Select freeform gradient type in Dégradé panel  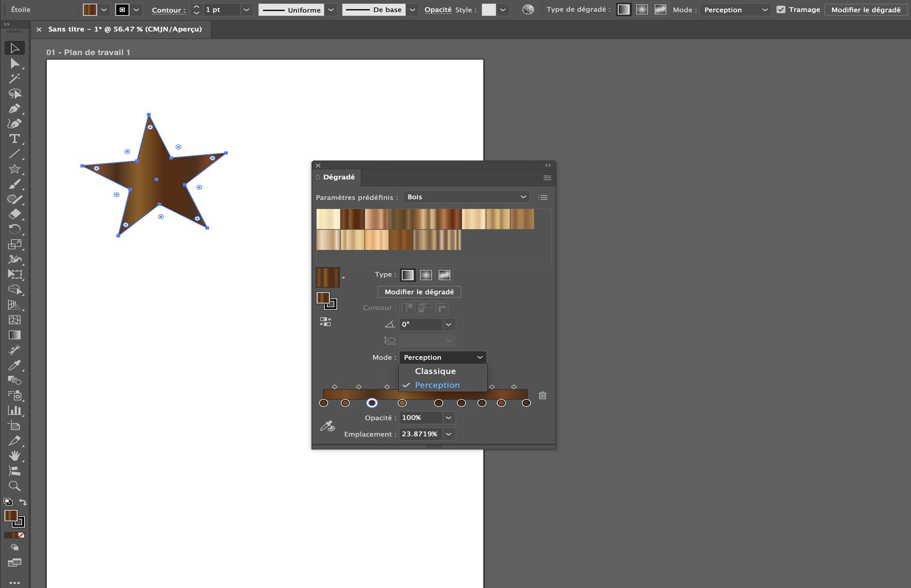(x=444, y=275)
